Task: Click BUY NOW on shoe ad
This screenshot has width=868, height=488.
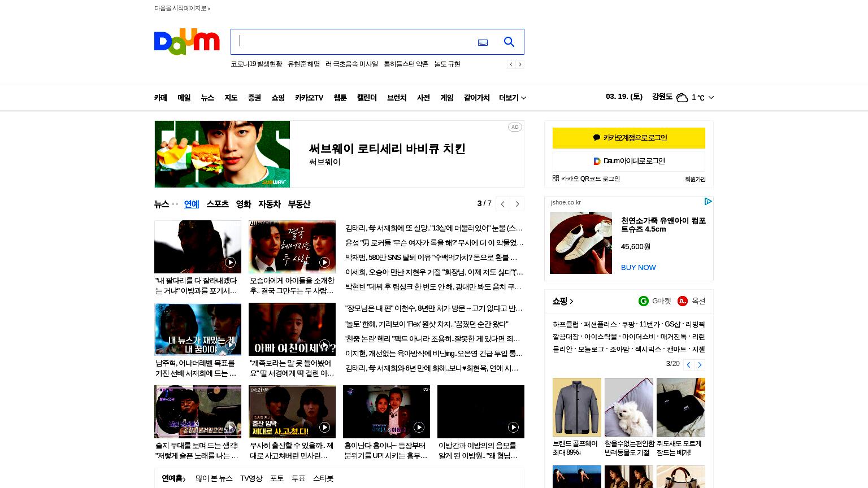Action: [x=639, y=267]
